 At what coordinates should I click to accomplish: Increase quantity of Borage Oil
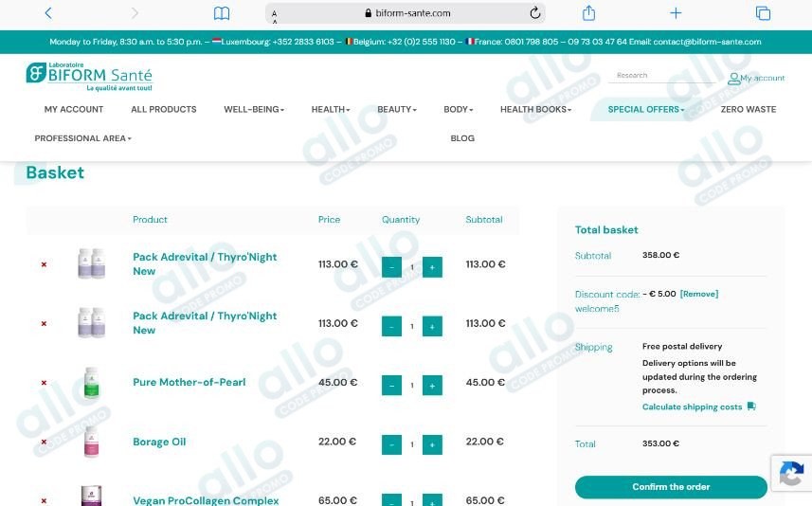[432, 445]
